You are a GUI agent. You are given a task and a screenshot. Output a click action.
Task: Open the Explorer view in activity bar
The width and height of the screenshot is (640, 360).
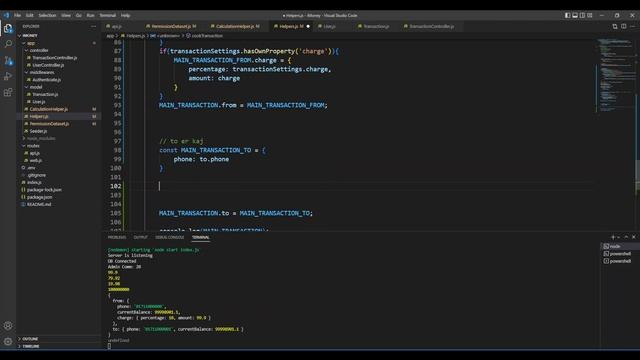click(8, 29)
